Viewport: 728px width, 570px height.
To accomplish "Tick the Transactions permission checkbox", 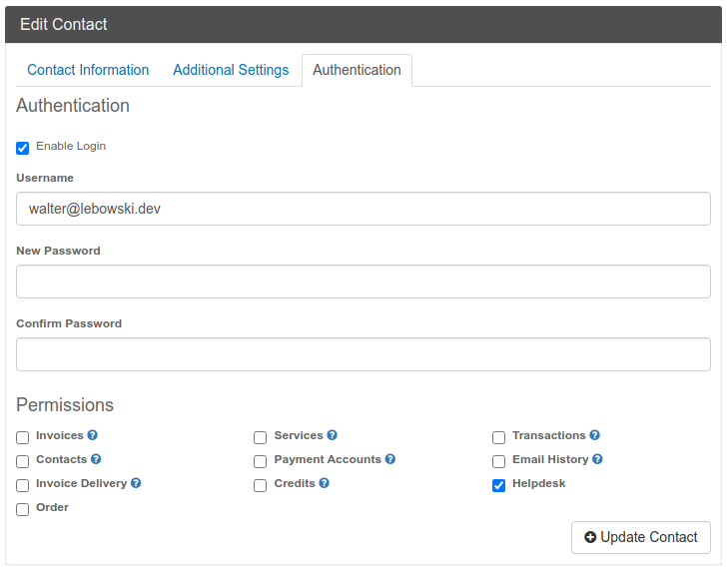I will [x=498, y=438].
